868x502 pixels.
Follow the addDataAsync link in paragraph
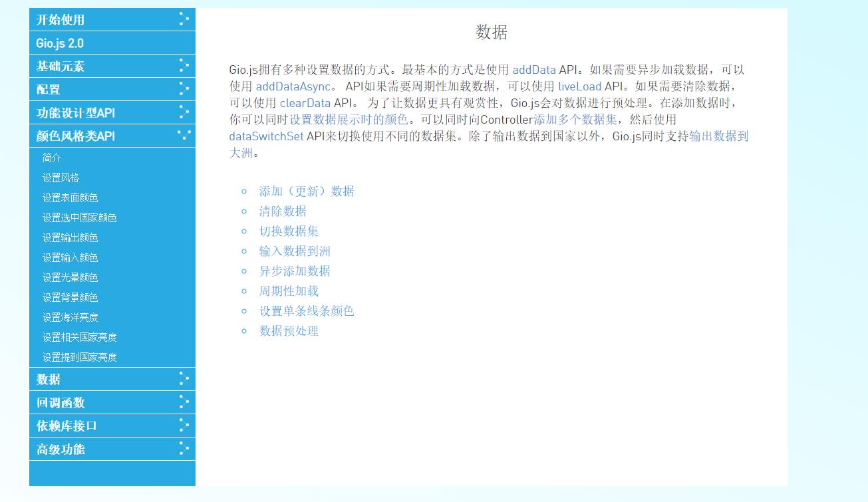(293, 86)
